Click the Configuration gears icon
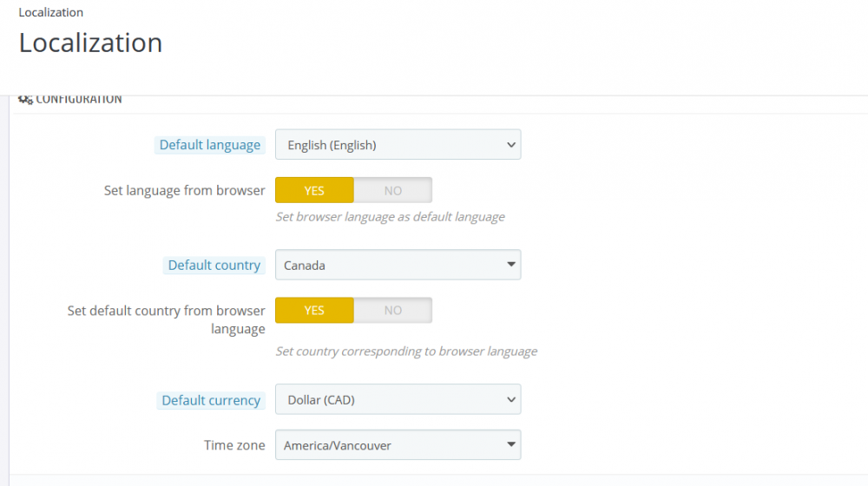Viewport: 868px width, 486px height. click(25, 100)
